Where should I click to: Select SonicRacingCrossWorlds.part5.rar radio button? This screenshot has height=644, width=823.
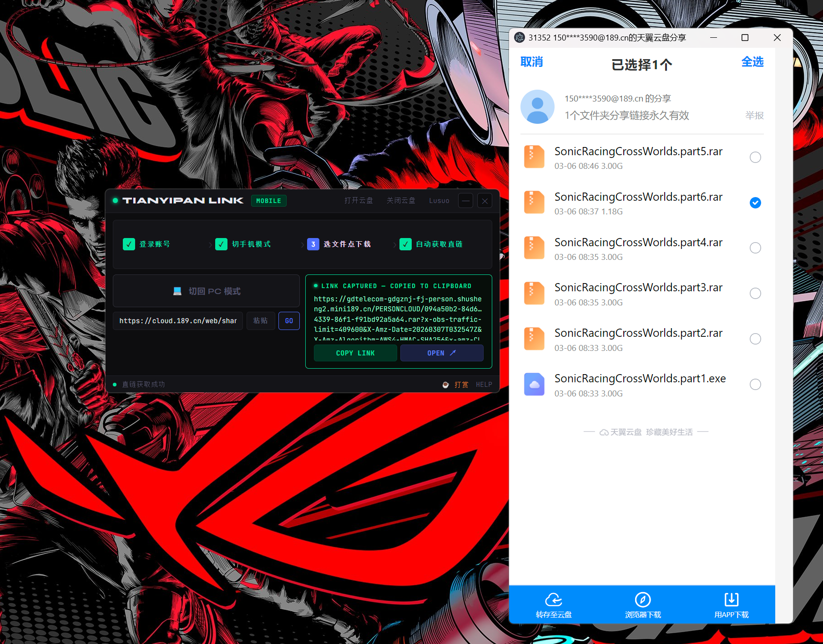pos(755,157)
